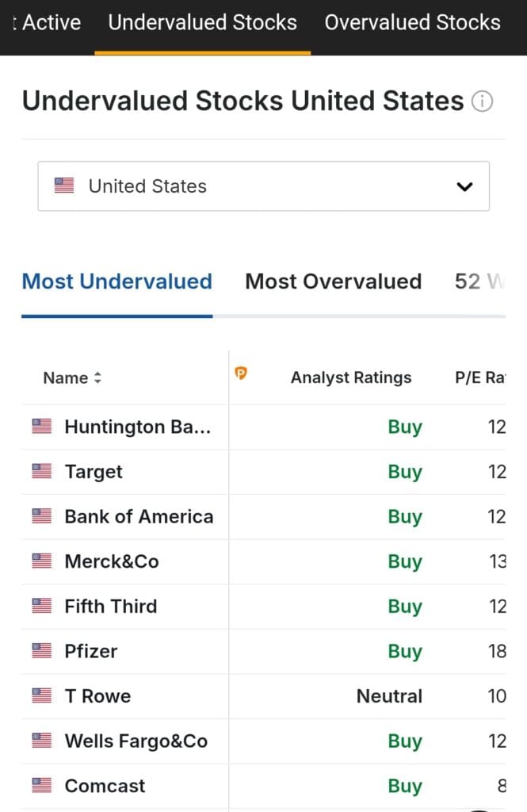The width and height of the screenshot is (527, 812).
Task: Open the United States country dropdown
Action: [x=263, y=186]
